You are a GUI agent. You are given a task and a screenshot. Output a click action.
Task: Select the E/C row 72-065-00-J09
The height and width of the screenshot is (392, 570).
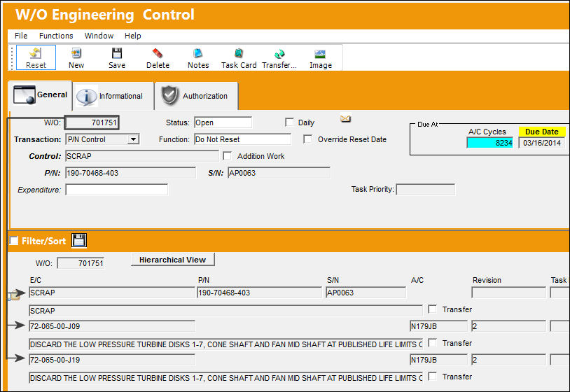click(112, 326)
